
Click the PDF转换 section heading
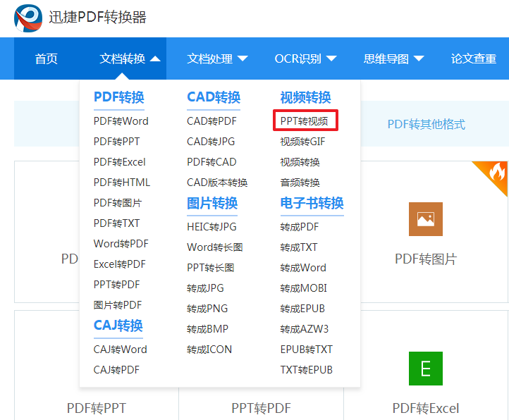click(x=119, y=97)
